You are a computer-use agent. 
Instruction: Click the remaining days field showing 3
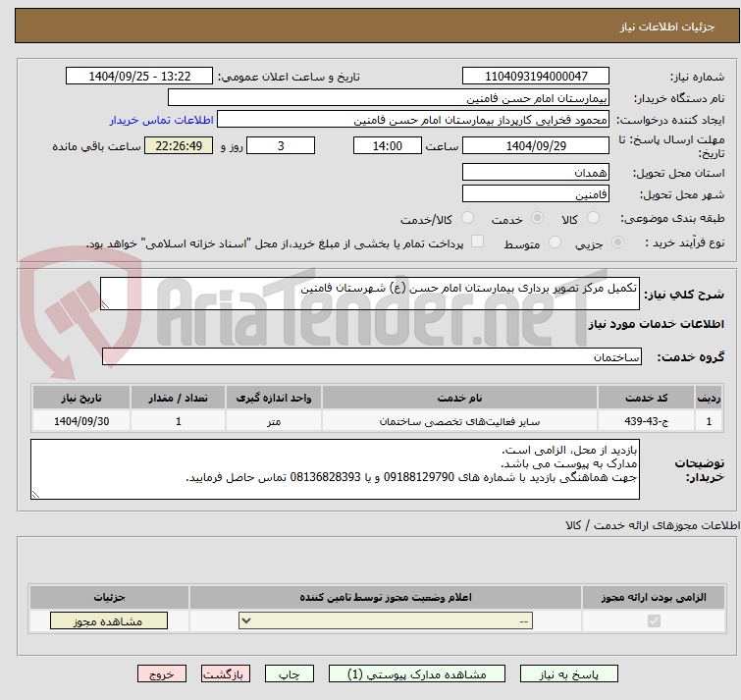[x=281, y=145]
